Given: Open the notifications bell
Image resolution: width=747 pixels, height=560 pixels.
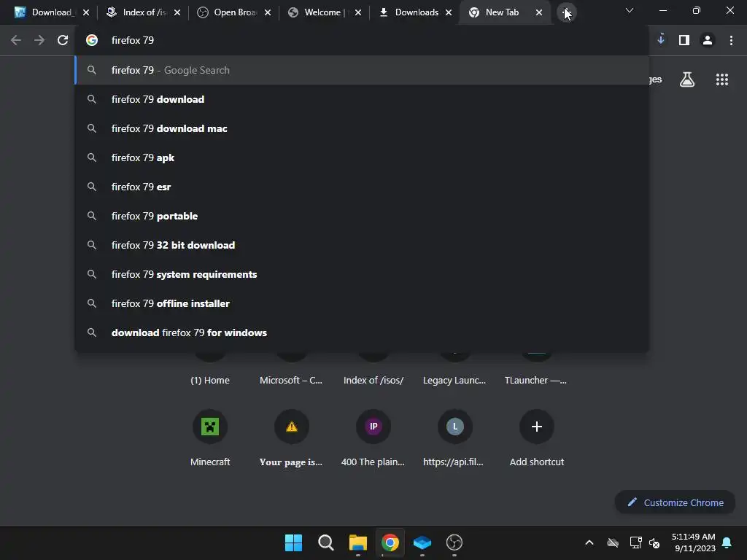Looking at the screenshot, I should [727, 542].
